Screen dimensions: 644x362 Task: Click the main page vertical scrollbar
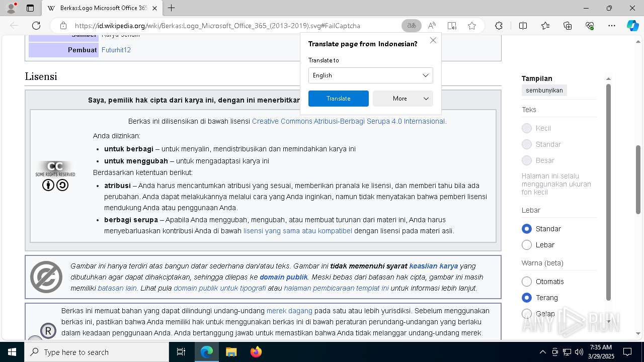tap(638, 179)
